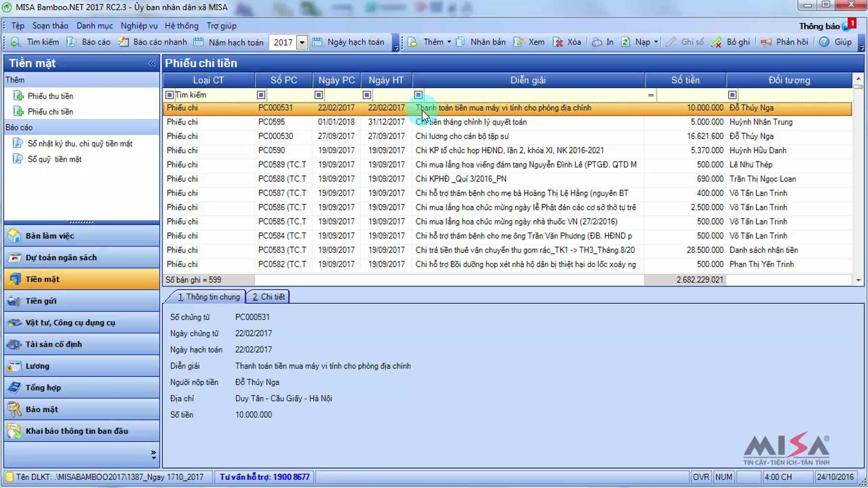Sort by the Đối tượng column header
868x488 pixels.
(x=789, y=80)
